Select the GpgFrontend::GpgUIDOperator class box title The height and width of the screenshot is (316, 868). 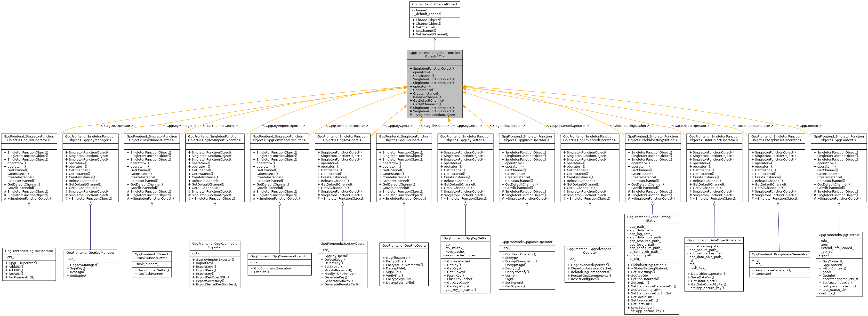pos(29,251)
